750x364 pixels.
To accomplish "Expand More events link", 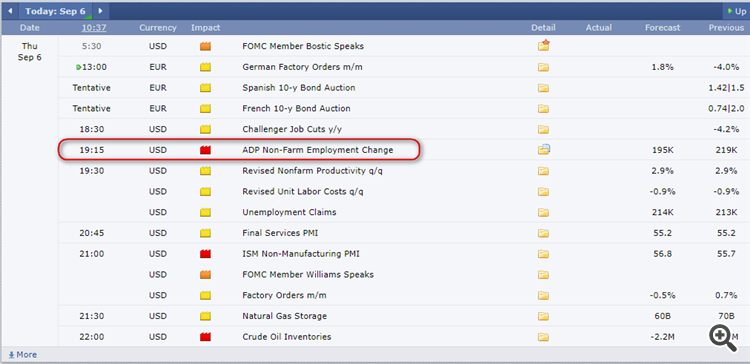I will tap(22, 354).
